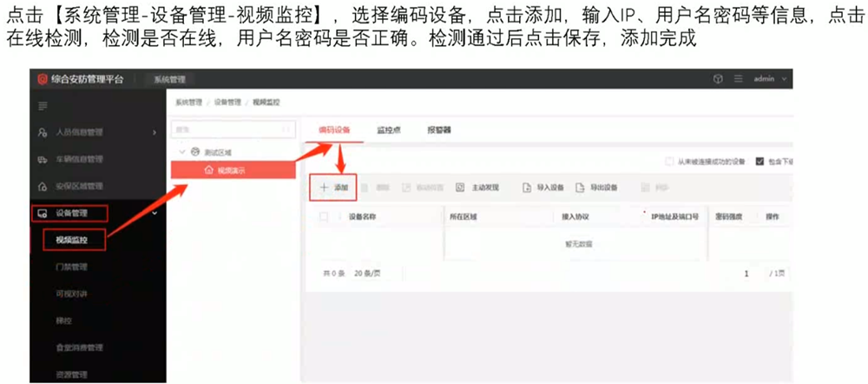Open the admin user dropdown
This screenshot has height=384, width=868.
[770, 79]
